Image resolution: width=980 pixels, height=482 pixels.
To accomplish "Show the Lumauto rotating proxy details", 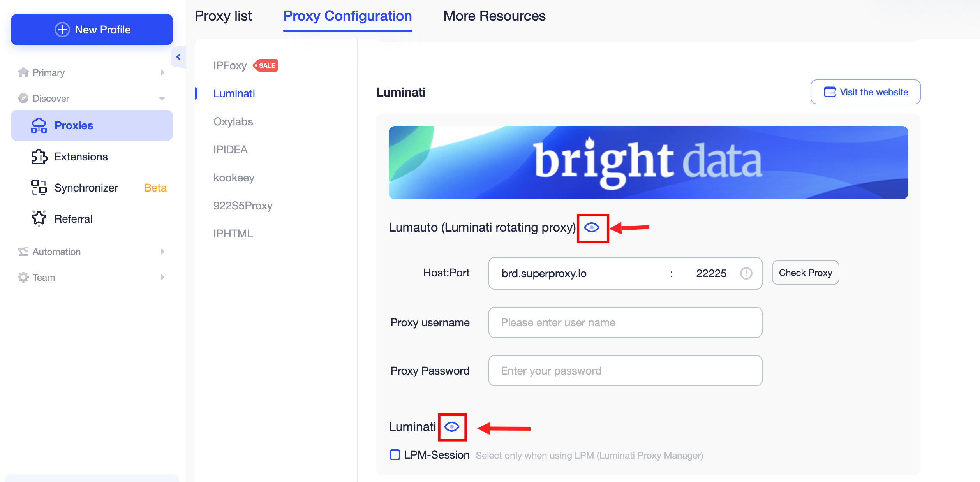I will (x=592, y=227).
